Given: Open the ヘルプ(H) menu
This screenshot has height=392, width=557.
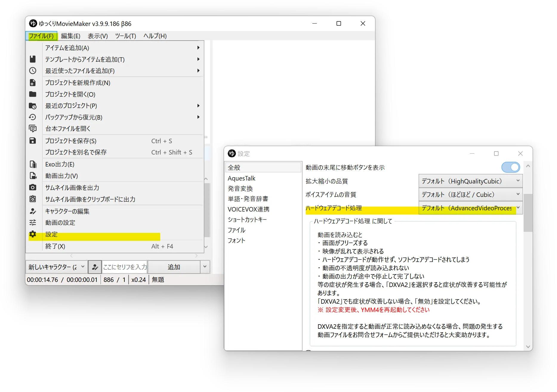Looking at the screenshot, I should point(155,36).
